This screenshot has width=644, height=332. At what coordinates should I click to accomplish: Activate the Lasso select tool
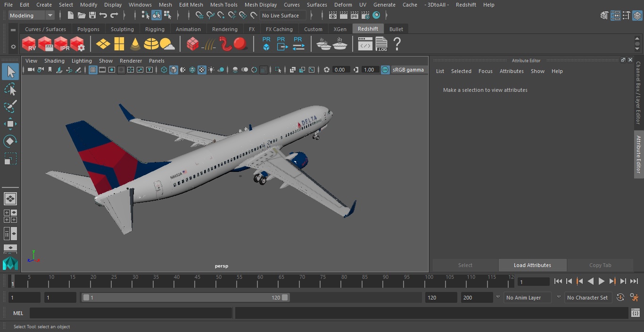pyautogui.click(x=10, y=89)
